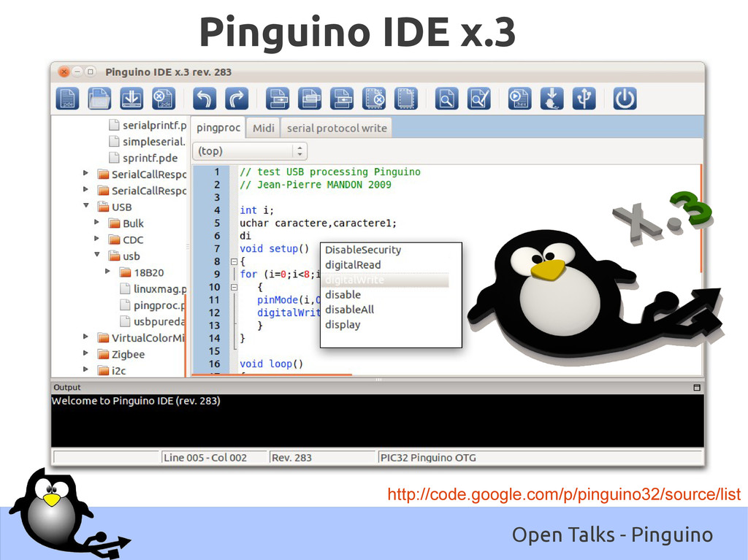Collapse the USB folder tree node
Screen dimensions: 748x560
86,206
